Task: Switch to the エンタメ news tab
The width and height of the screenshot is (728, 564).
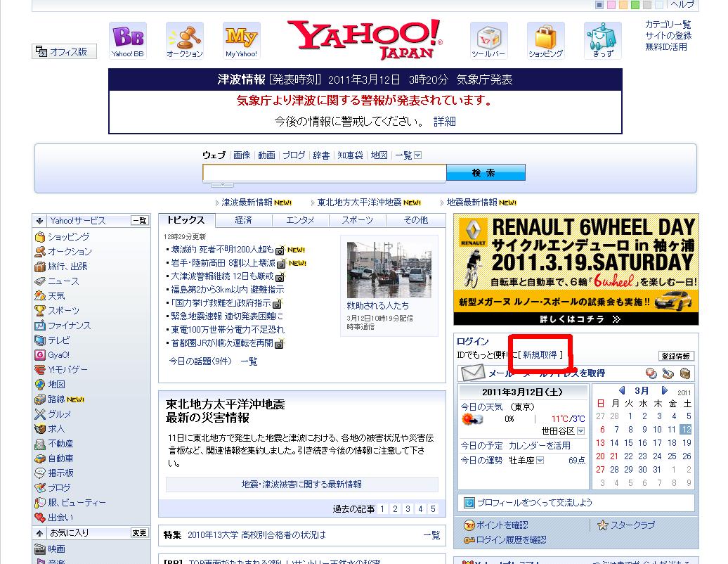Action: pos(300,220)
